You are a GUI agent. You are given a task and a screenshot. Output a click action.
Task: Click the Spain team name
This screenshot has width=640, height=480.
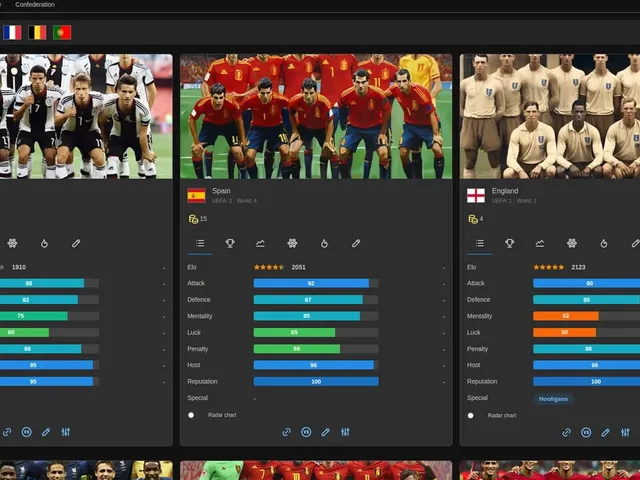coord(221,191)
